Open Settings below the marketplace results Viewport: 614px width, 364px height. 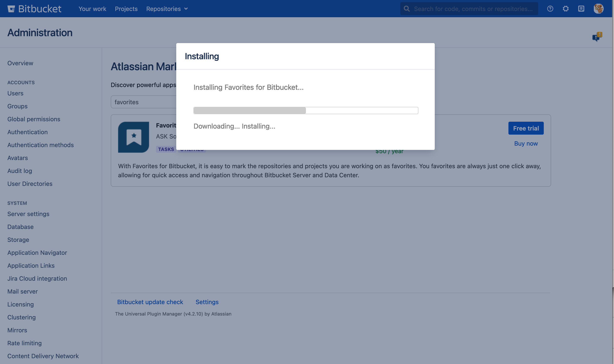(x=207, y=302)
